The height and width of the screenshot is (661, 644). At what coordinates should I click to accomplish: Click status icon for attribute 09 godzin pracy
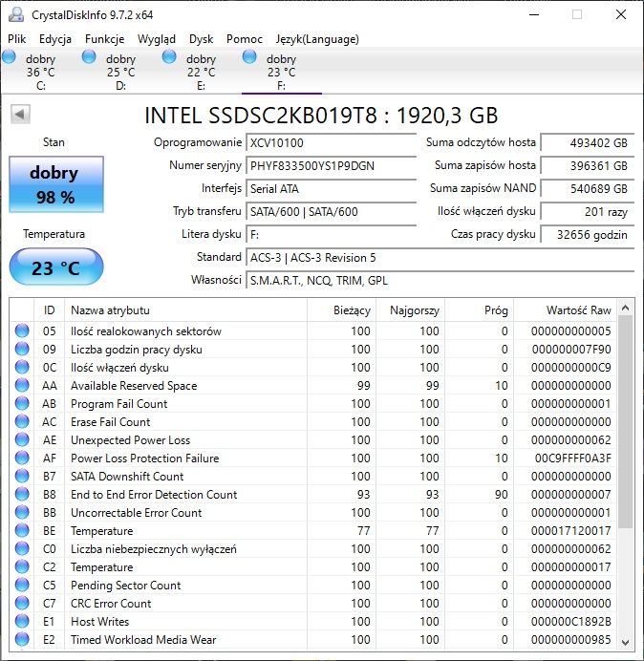click(x=22, y=349)
